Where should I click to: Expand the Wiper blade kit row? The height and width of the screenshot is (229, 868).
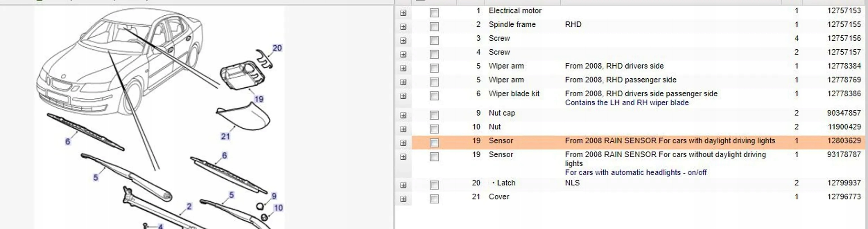pos(403,96)
